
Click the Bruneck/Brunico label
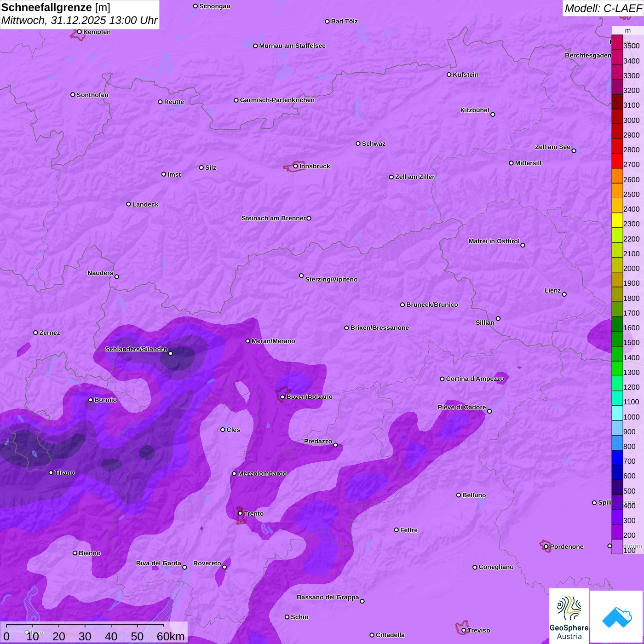[432, 305]
